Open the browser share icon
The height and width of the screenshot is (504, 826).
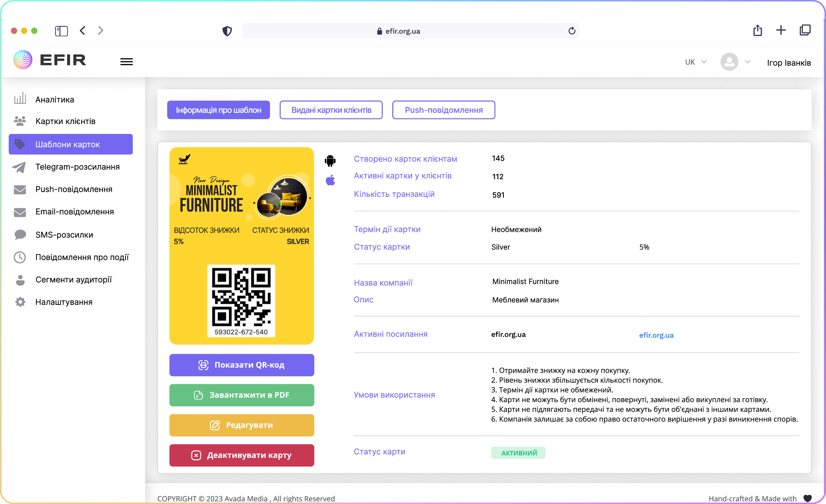(758, 30)
